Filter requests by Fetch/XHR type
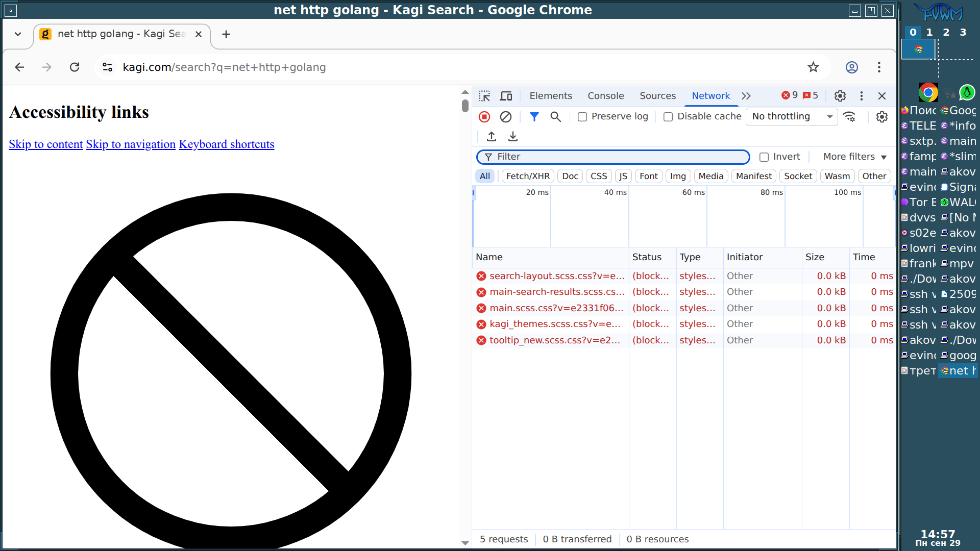Image resolution: width=980 pixels, height=551 pixels. [x=527, y=176]
